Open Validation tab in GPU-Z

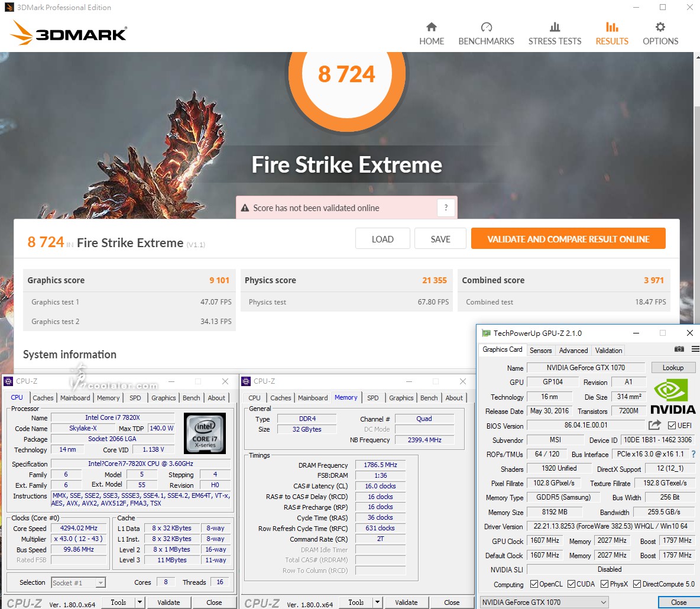pyautogui.click(x=608, y=351)
